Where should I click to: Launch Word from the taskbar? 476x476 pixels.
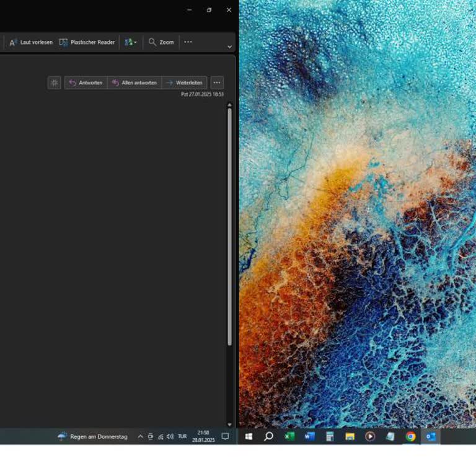pyautogui.click(x=310, y=437)
